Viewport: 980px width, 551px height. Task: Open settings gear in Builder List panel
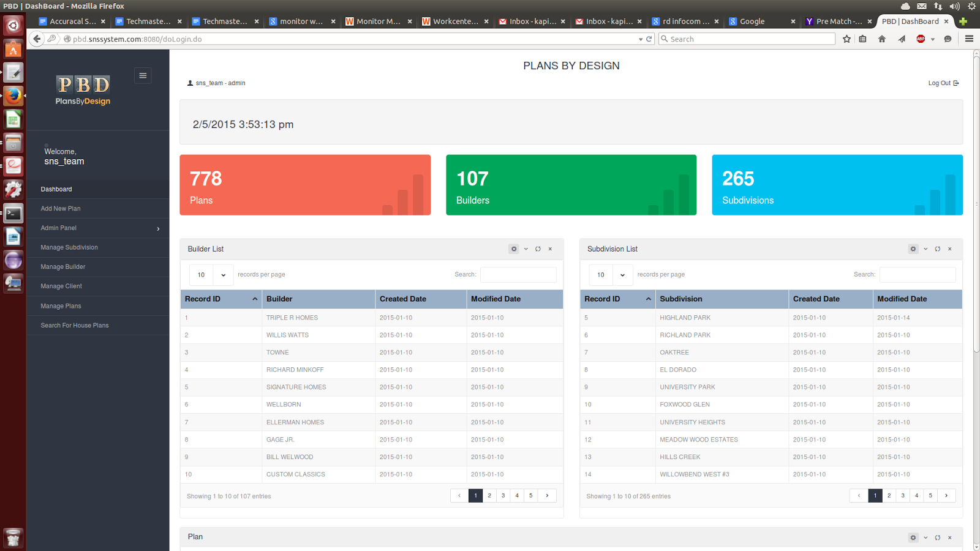tap(514, 249)
